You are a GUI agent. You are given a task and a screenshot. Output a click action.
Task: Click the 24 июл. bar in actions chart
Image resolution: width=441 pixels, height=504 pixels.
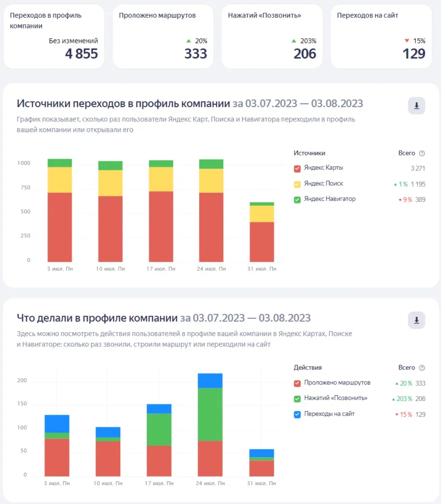pos(210,428)
